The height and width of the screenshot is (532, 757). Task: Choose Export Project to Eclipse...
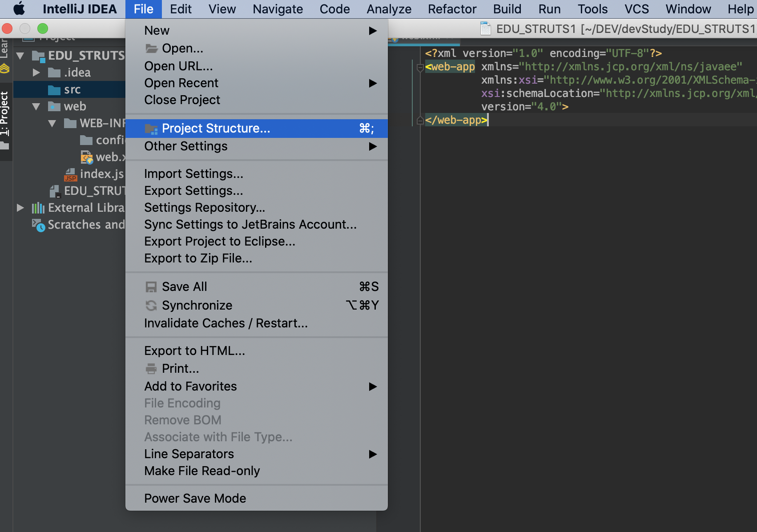tap(257, 242)
